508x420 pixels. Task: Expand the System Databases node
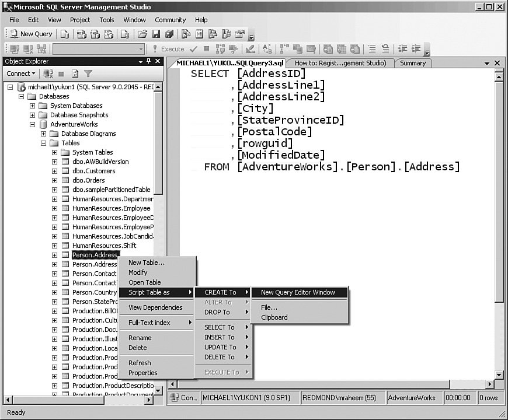pyautogui.click(x=32, y=106)
